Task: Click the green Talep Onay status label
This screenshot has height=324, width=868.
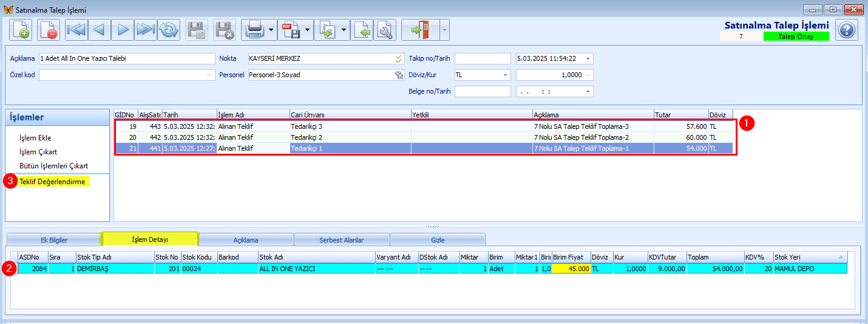Action: pyautogui.click(x=796, y=36)
